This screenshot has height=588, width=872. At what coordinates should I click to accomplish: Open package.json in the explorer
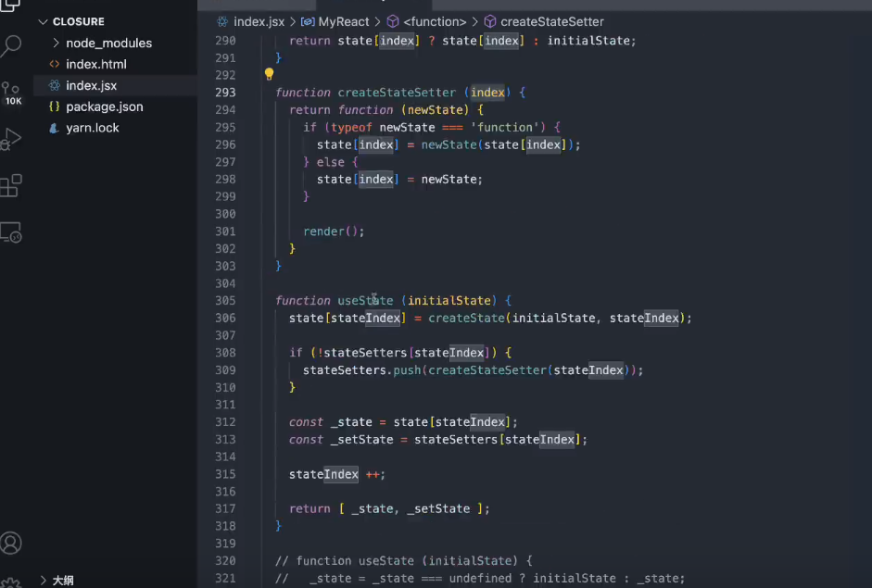(x=105, y=106)
